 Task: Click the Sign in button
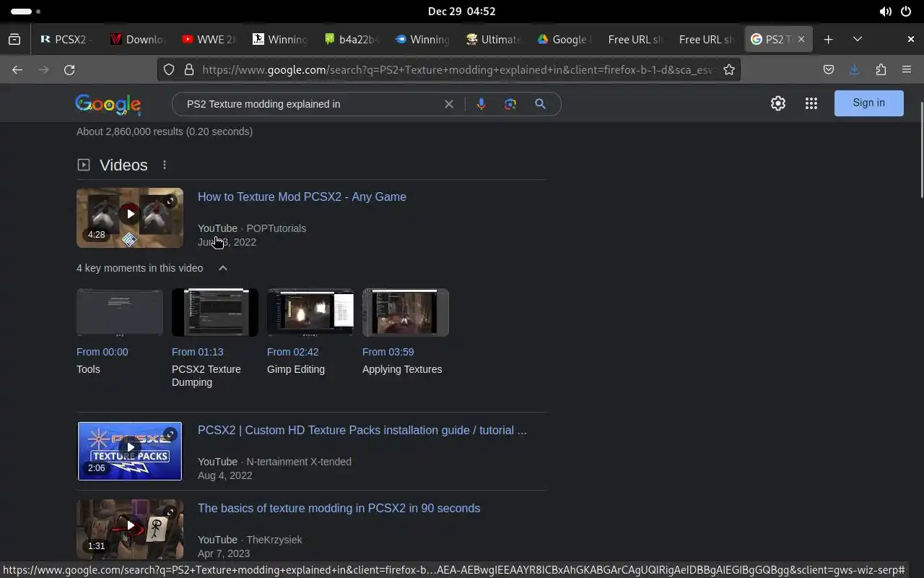coord(868,103)
